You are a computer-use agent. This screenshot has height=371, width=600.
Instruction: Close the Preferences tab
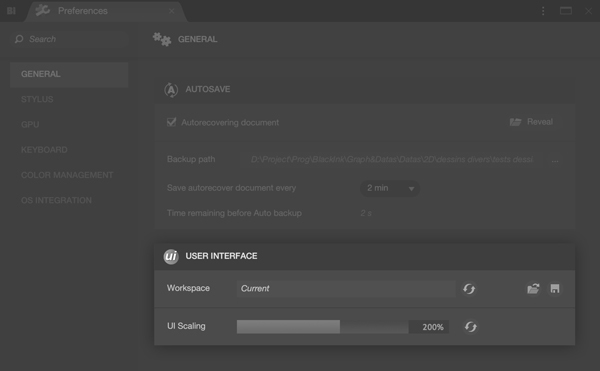pyautogui.click(x=172, y=11)
